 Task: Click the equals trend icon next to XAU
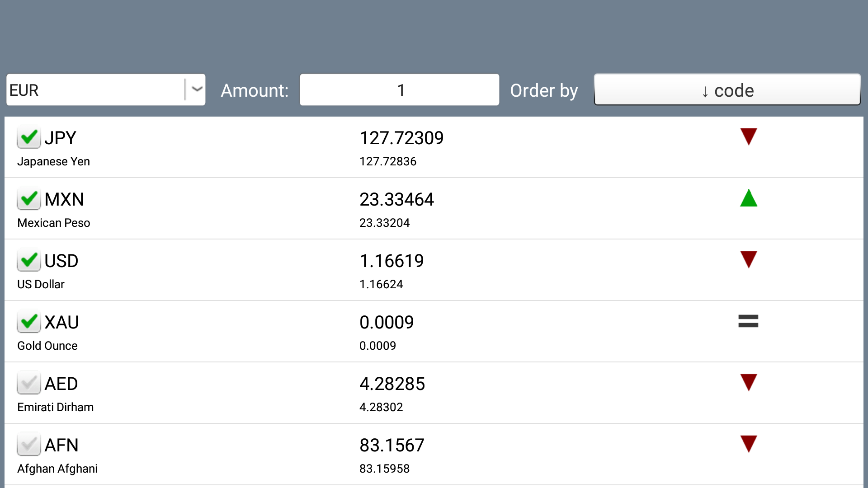click(748, 321)
